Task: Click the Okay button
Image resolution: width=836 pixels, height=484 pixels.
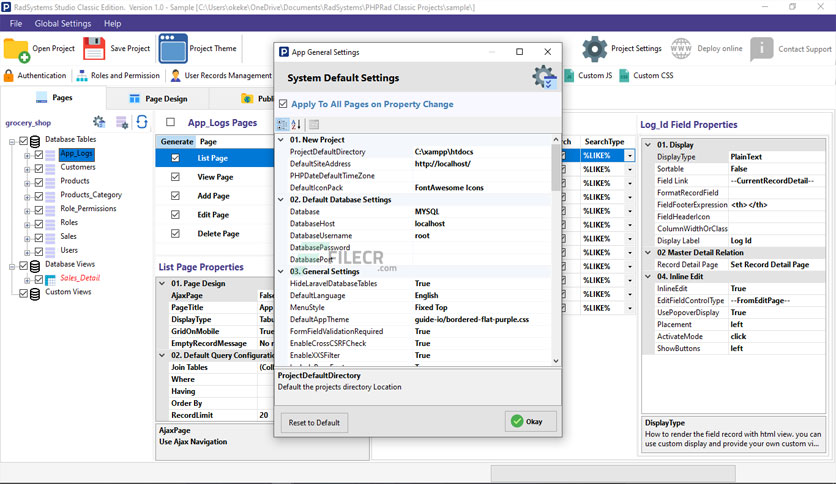Action: pyautogui.click(x=531, y=421)
